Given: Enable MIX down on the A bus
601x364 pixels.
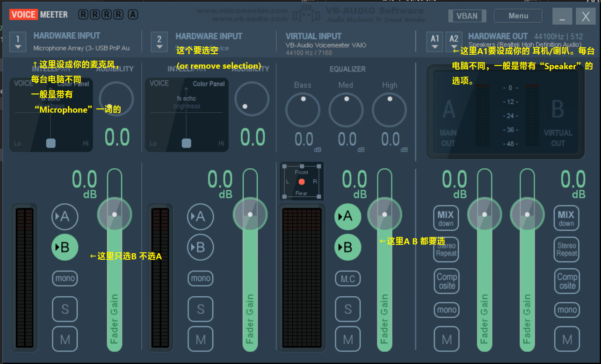Looking at the screenshot, I should [446, 218].
